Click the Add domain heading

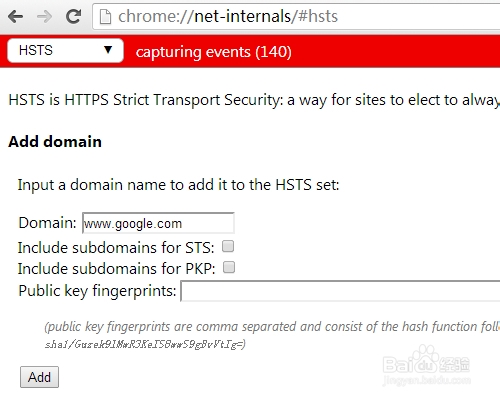(x=55, y=142)
